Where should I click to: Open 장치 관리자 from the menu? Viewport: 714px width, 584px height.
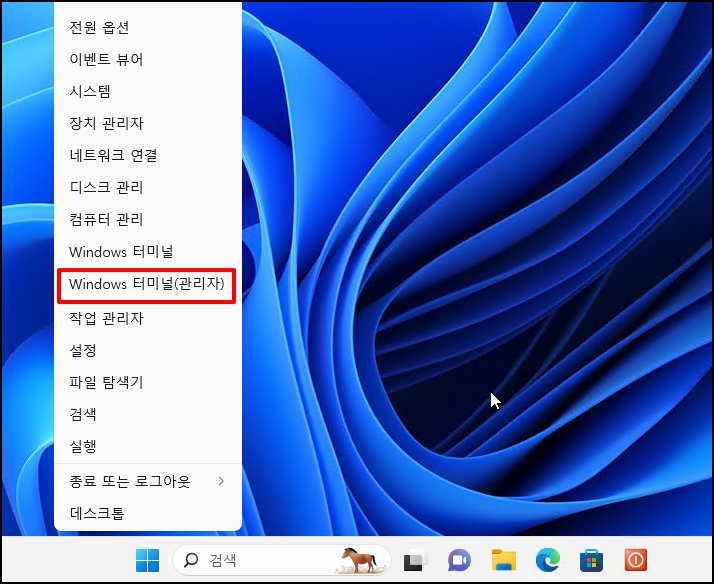(x=148, y=123)
